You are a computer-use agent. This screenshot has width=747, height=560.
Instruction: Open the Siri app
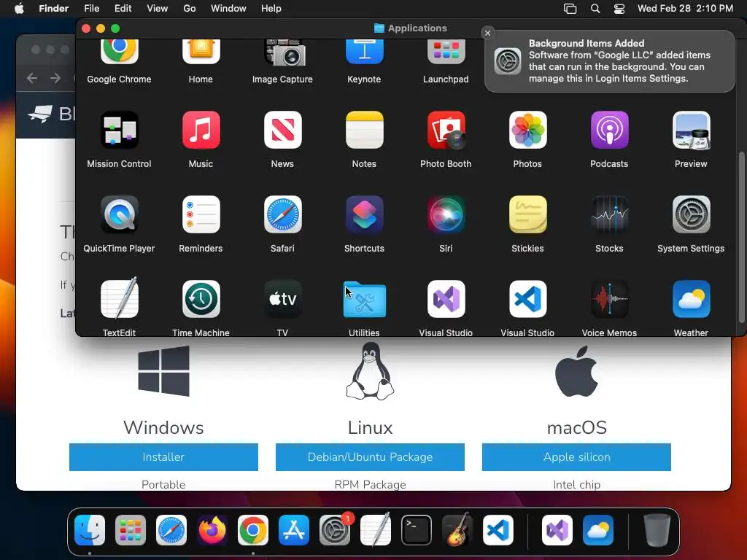coord(446,214)
